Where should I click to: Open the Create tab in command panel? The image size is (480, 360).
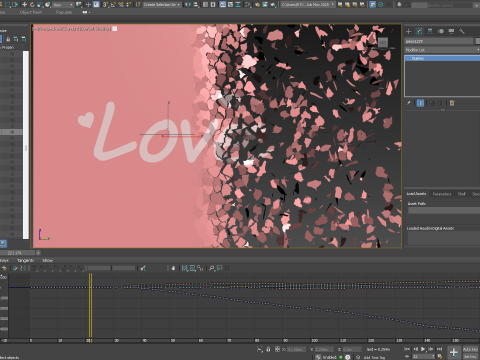(x=408, y=31)
